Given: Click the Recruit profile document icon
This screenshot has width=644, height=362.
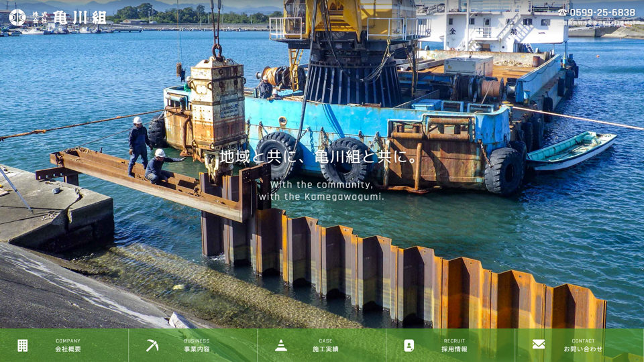Looking at the screenshot, I should tap(409, 345).
